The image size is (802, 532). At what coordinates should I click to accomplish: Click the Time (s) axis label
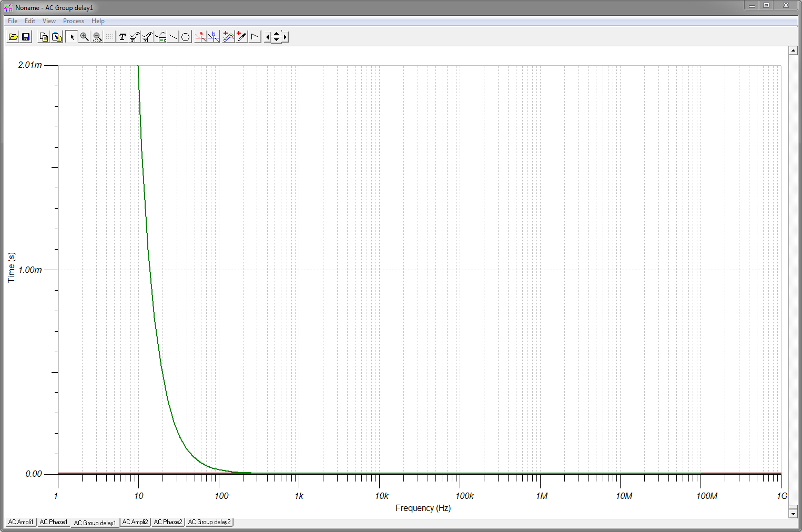pos(12,268)
